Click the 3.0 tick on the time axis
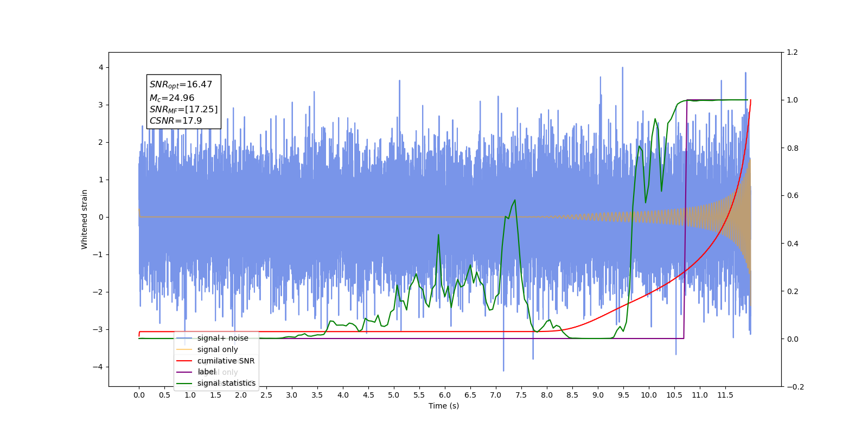This screenshot has height=434, width=868. (292, 395)
